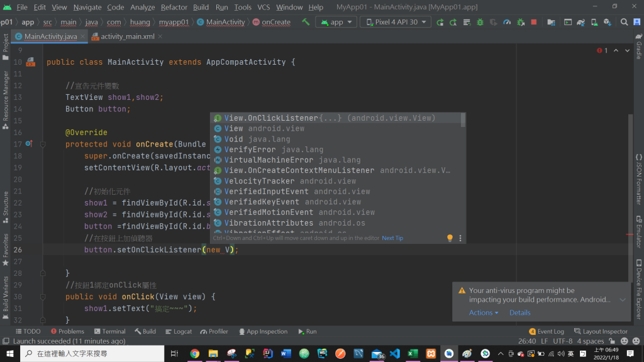Click the tool window toggle icon bottom-left
This screenshot has height=362, width=644.
[x=6, y=341]
